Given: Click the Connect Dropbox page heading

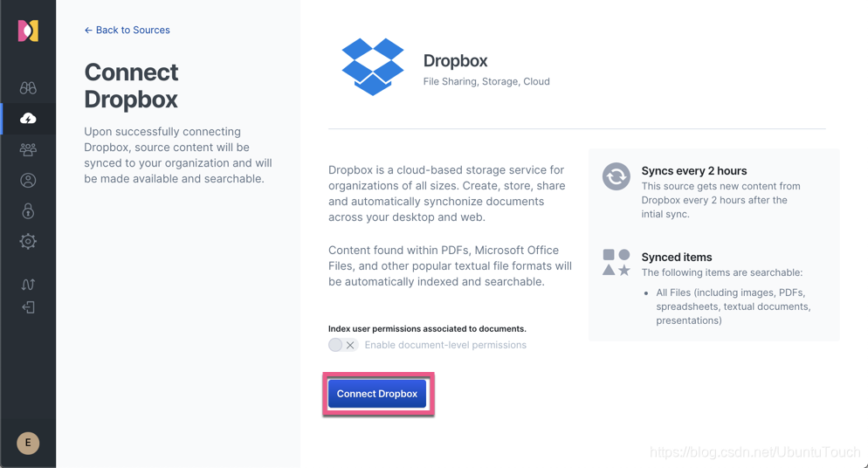Looking at the screenshot, I should pyautogui.click(x=131, y=86).
